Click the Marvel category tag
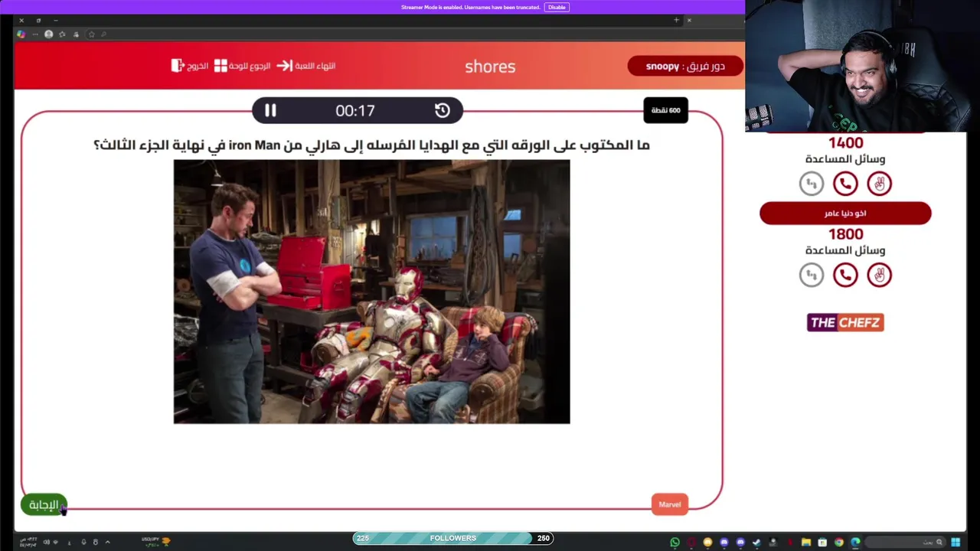The width and height of the screenshot is (980, 551). (x=669, y=504)
